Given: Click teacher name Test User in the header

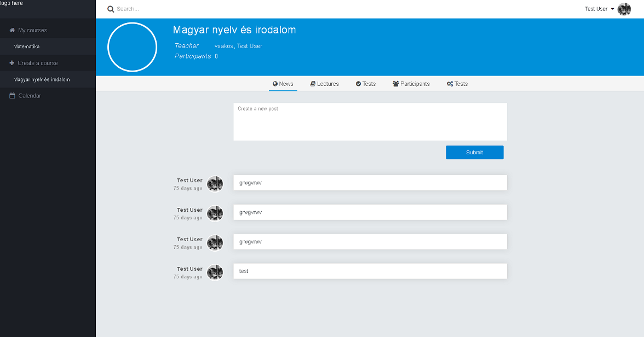Looking at the screenshot, I should (250, 46).
